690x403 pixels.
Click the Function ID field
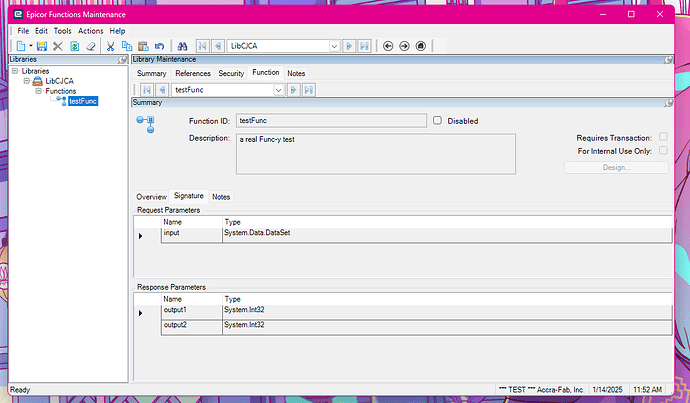point(331,121)
